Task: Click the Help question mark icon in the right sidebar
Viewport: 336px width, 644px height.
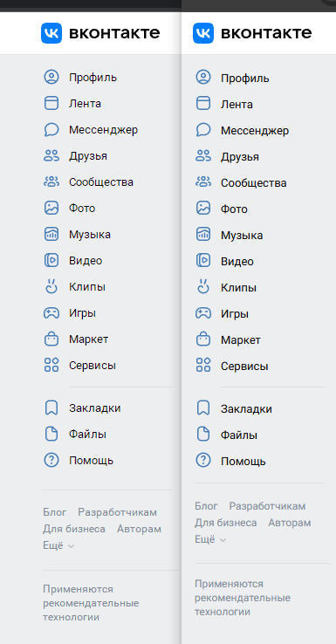Action: 203,461
